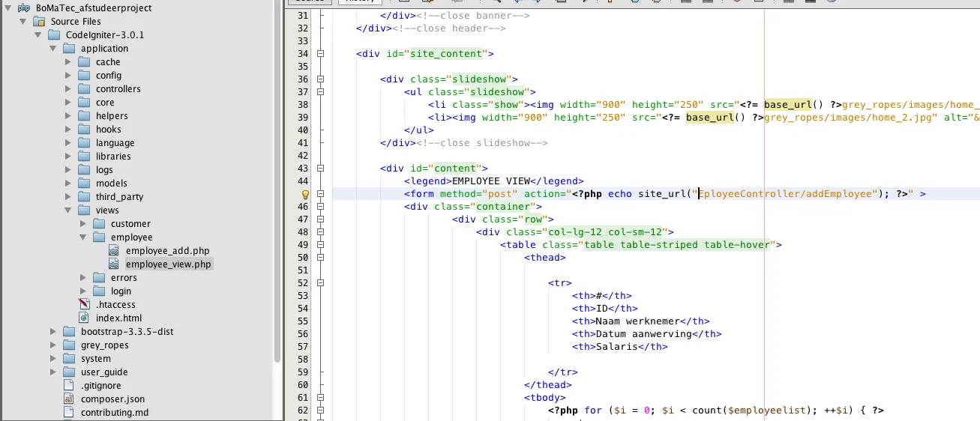Click the folder icon beside models
The height and width of the screenshot is (421, 980).
[x=84, y=184]
